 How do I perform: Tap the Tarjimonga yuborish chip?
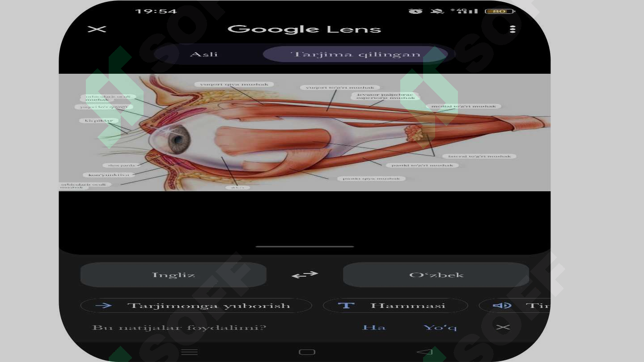[196, 306]
